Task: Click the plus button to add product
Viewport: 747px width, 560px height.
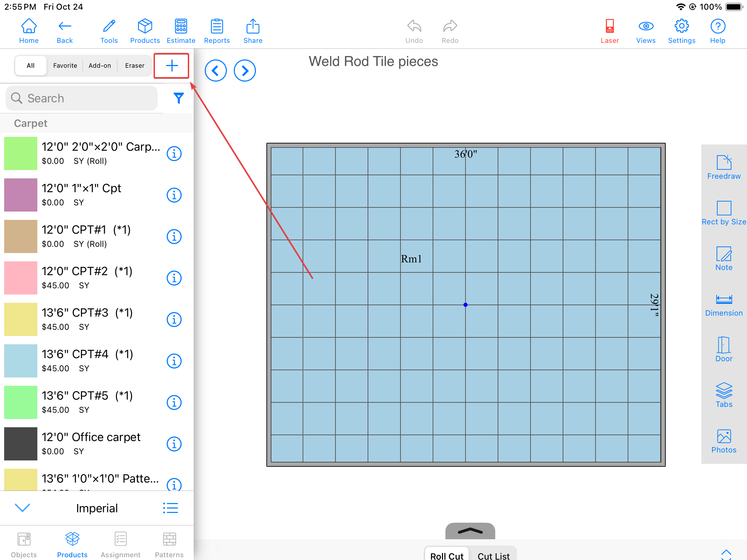Action: (172, 66)
